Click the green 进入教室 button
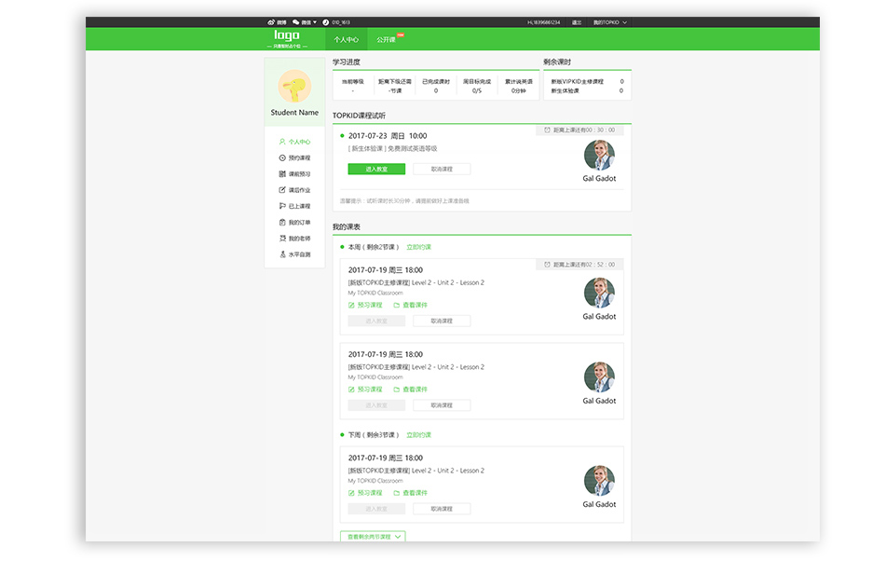886x588 pixels. click(376, 169)
